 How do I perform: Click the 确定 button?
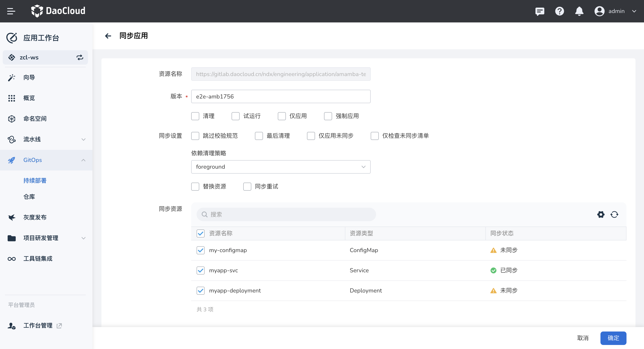click(x=613, y=338)
